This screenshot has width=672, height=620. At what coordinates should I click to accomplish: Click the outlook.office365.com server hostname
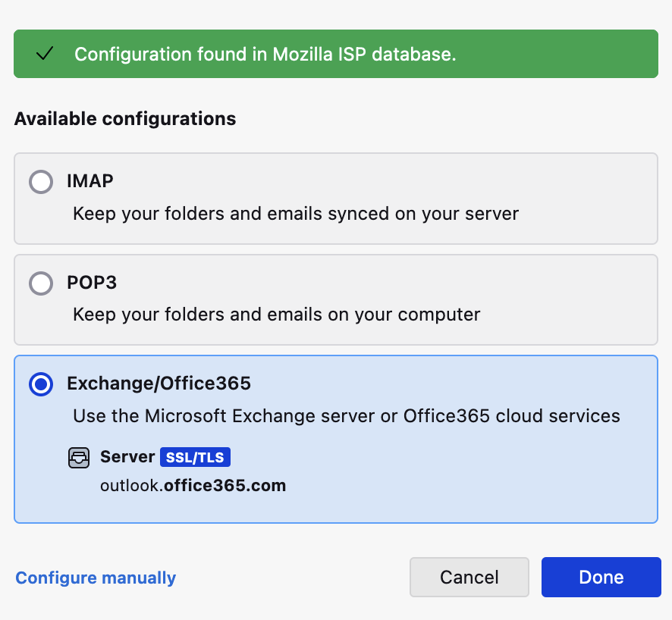[x=193, y=486]
